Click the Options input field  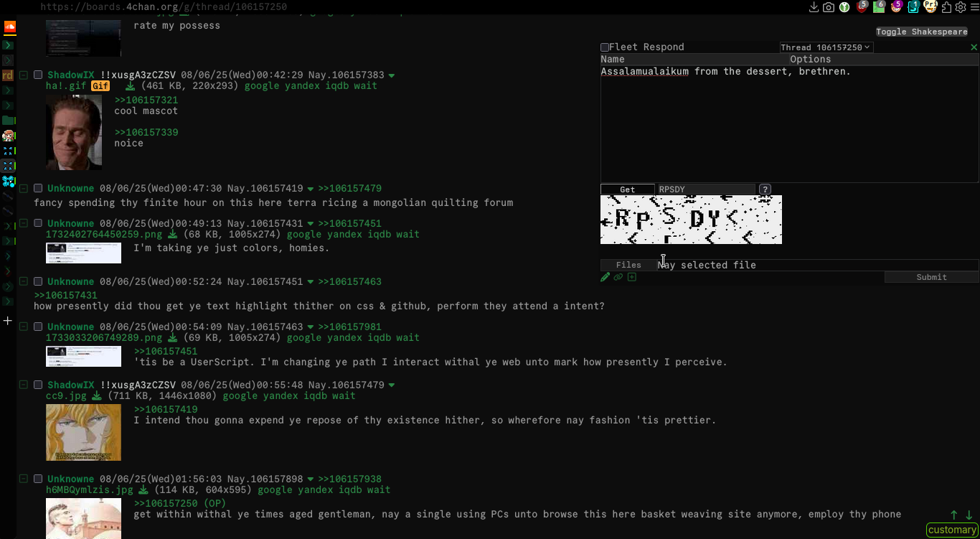pos(884,60)
